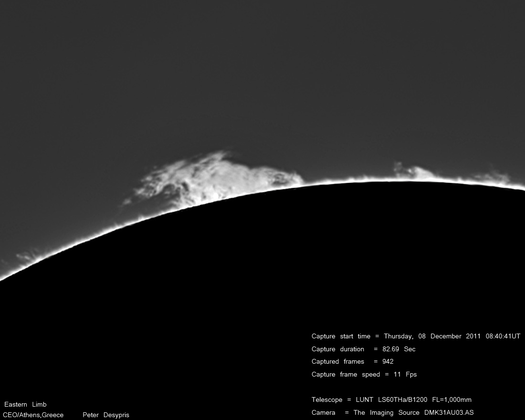
Task: Click the "Captured frames" label
Action: click(x=338, y=361)
